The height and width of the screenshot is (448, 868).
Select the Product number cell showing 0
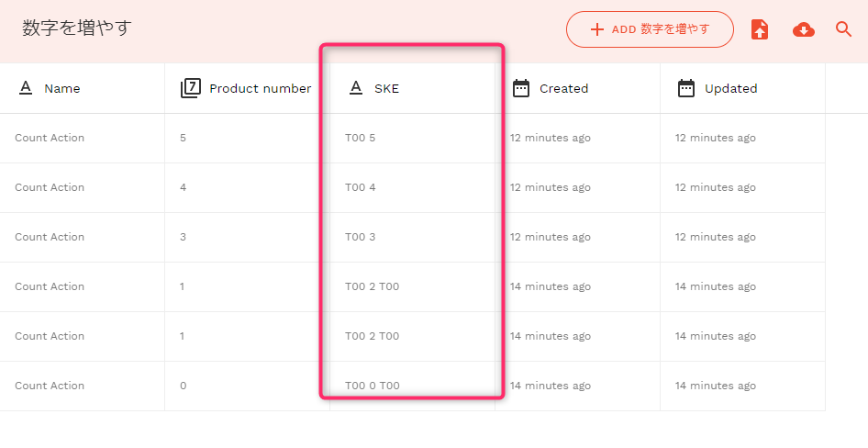click(x=184, y=386)
